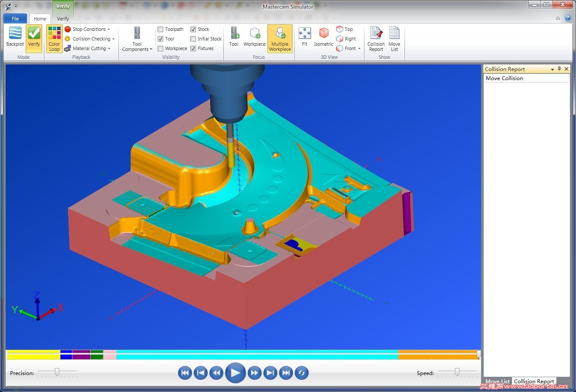Select the Home ribbon tab
Screen dimensions: 576x392
tap(40, 19)
